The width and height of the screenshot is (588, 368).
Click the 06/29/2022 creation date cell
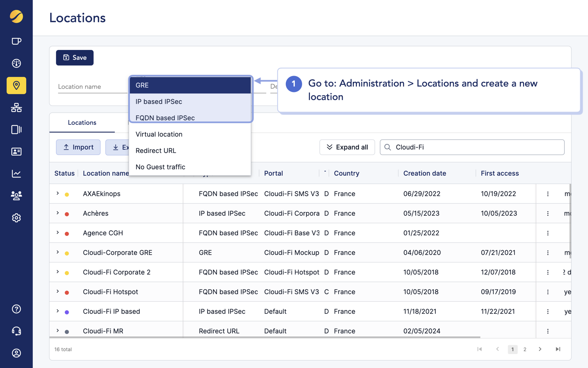[x=422, y=194]
